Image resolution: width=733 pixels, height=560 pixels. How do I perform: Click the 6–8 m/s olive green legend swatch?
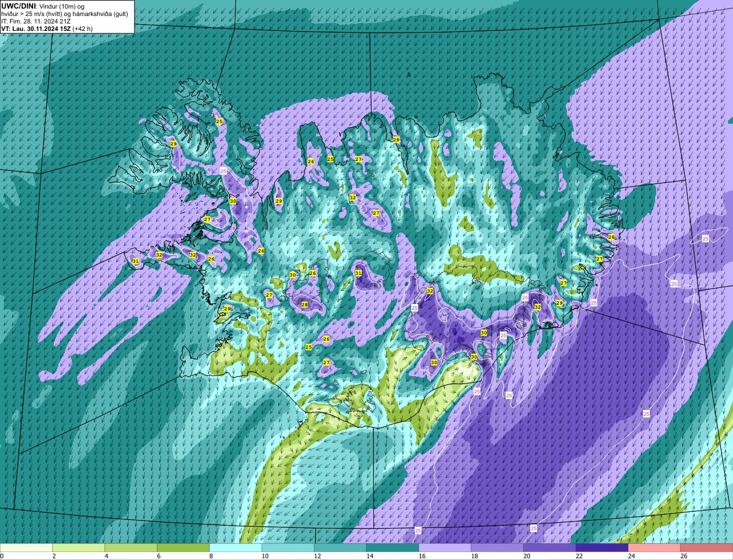click(x=183, y=548)
